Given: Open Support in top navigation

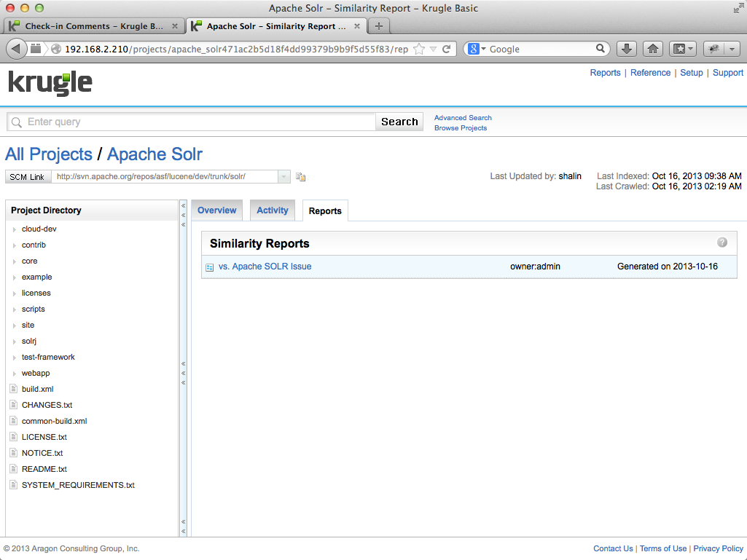Looking at the screenshot, I should coord(727,72).
